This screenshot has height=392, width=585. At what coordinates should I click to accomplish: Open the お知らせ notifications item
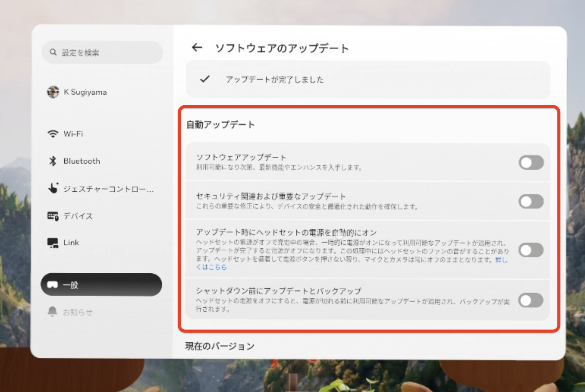101,312
